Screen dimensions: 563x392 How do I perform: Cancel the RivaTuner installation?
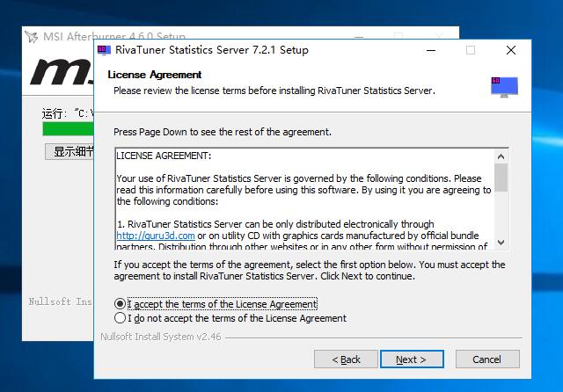(486, 359)
